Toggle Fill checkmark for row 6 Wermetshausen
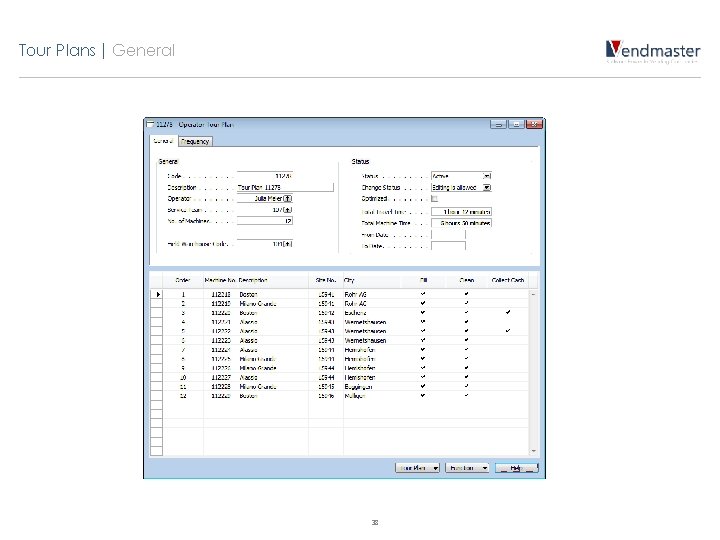The width and height of the screenshot is (720, 540). 423,340
